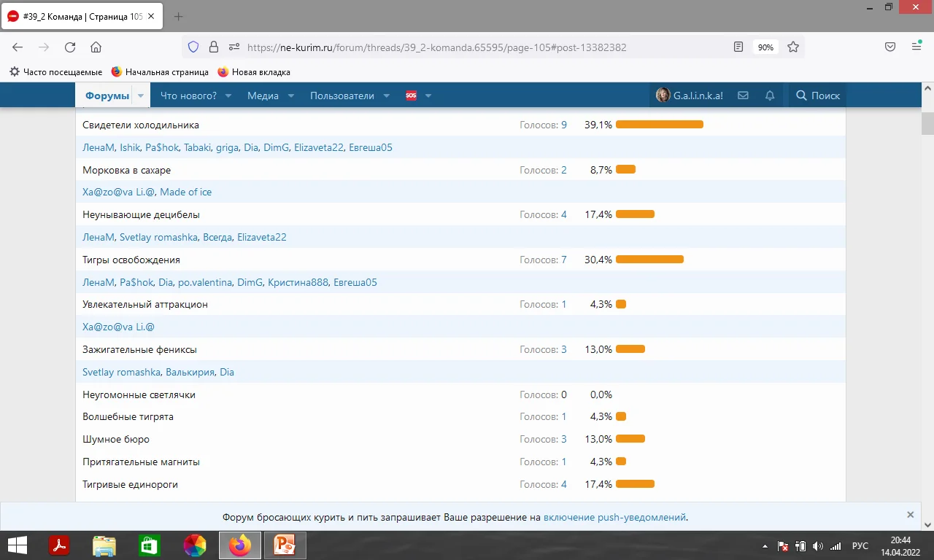Click the red SOS icon in navbar

tap(411, 96)
